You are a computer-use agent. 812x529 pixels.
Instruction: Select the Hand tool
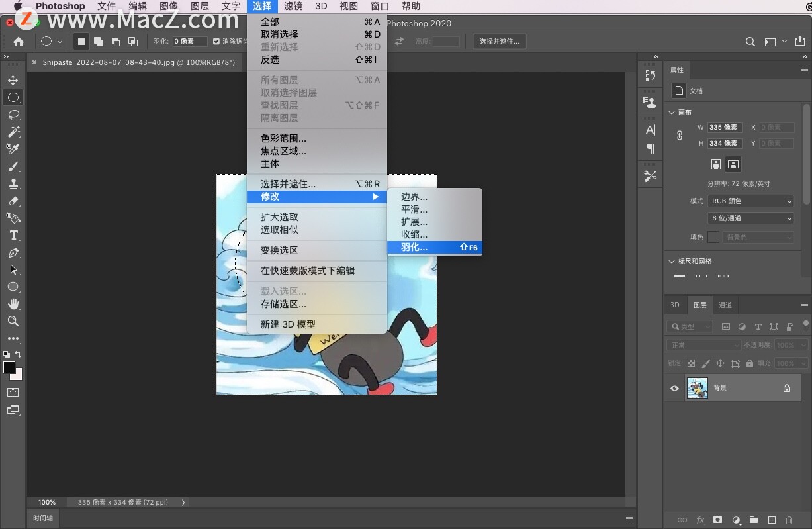(x=13, y=304)
